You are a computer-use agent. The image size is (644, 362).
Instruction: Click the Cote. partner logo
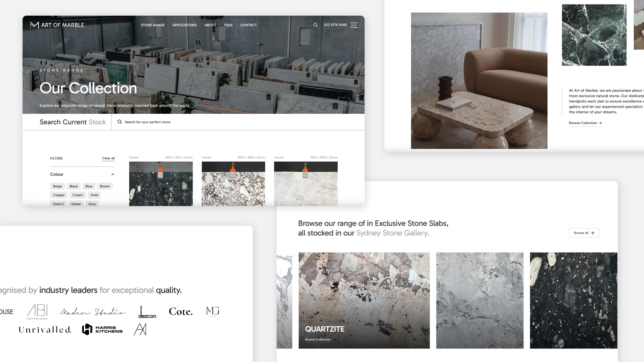click(181, 312)
